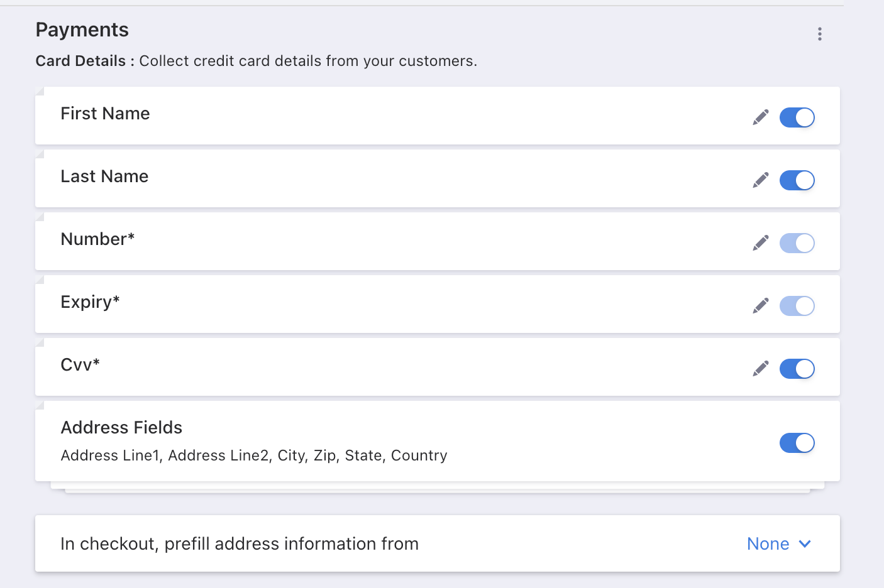Screen dimensions: 884x588
Task: Click the Last Name field row
Action: click(377, 178)
